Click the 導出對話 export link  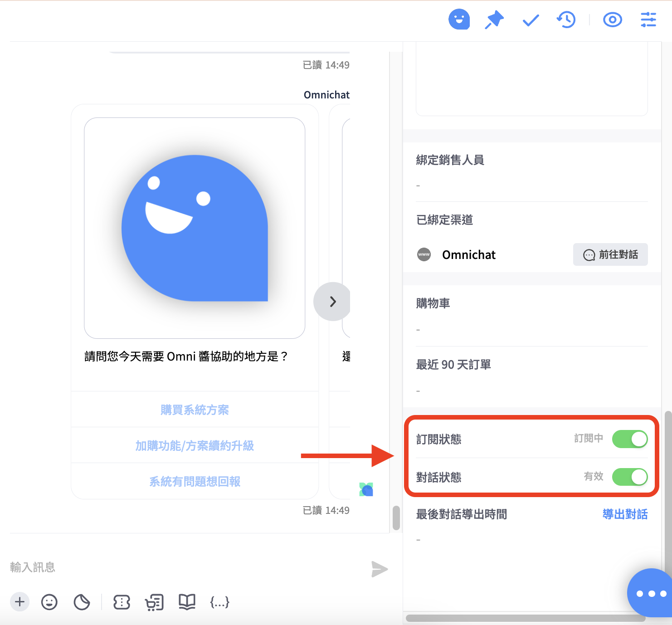click(625, 514)
